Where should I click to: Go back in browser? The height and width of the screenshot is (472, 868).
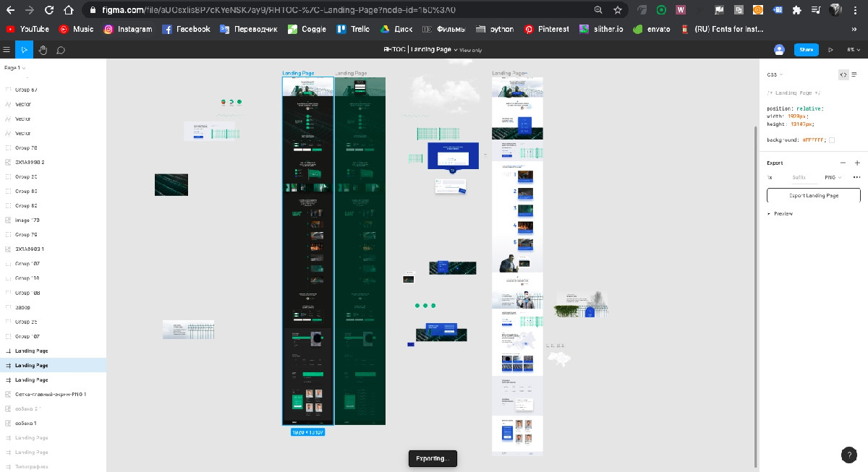[x=12, y=10]
